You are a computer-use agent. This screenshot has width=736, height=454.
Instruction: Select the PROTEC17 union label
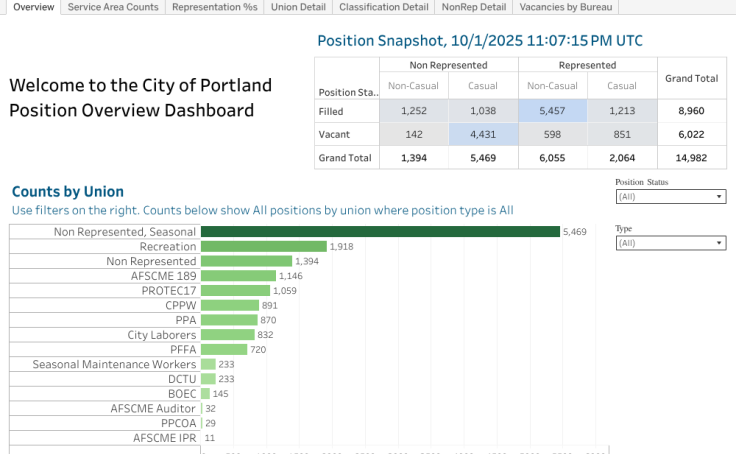pos(164,291)
